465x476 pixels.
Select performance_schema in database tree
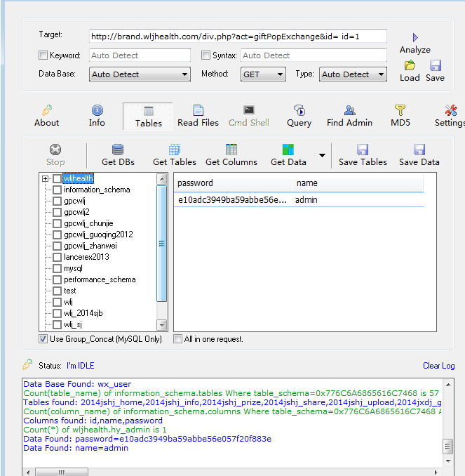click(x=100, y=279)
